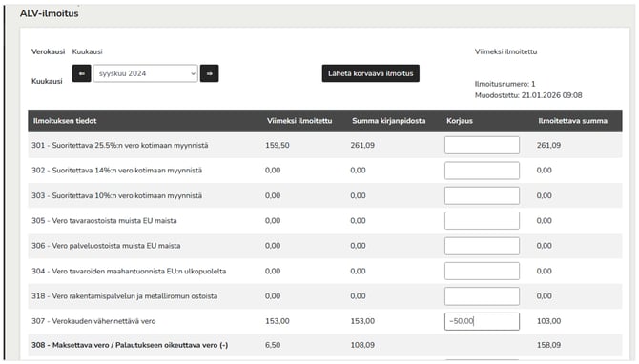Select row label 303 - Suoritettava 10%:n vero
This screenshot has height=364, width=639.
[x=116, y=196]
